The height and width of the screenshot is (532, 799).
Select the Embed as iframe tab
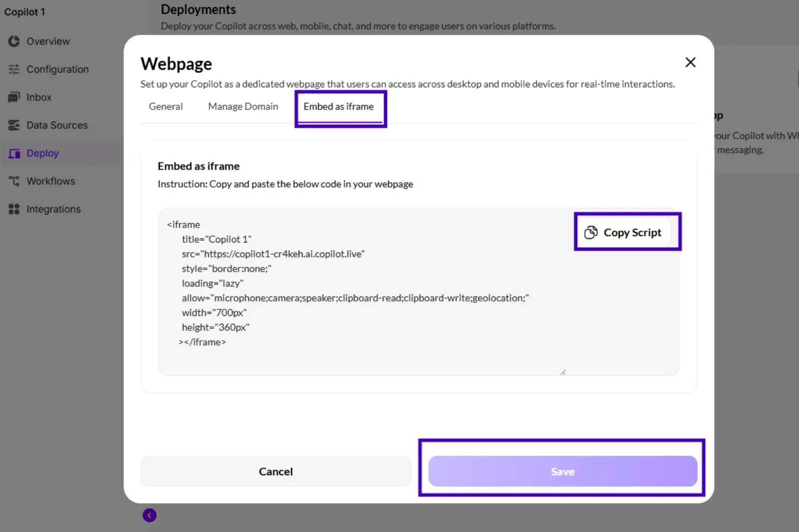click(x=340, y=106)
